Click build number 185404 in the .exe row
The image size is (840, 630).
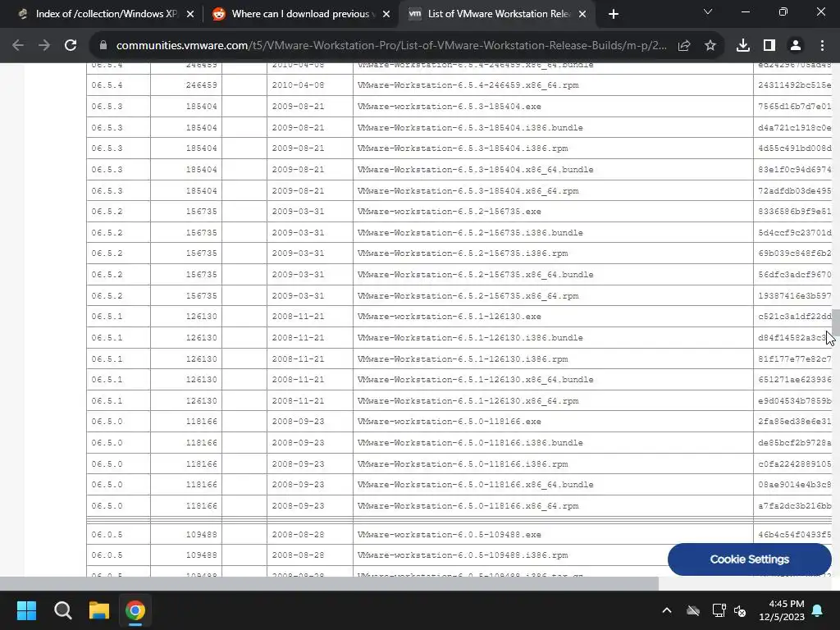[202, 107]
